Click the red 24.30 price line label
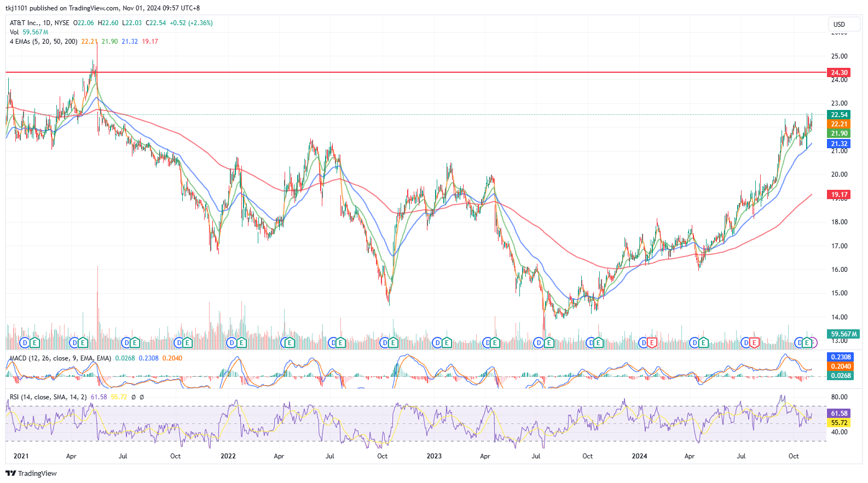Viewport: 868px width, 483px height. [x=839, y=73]
